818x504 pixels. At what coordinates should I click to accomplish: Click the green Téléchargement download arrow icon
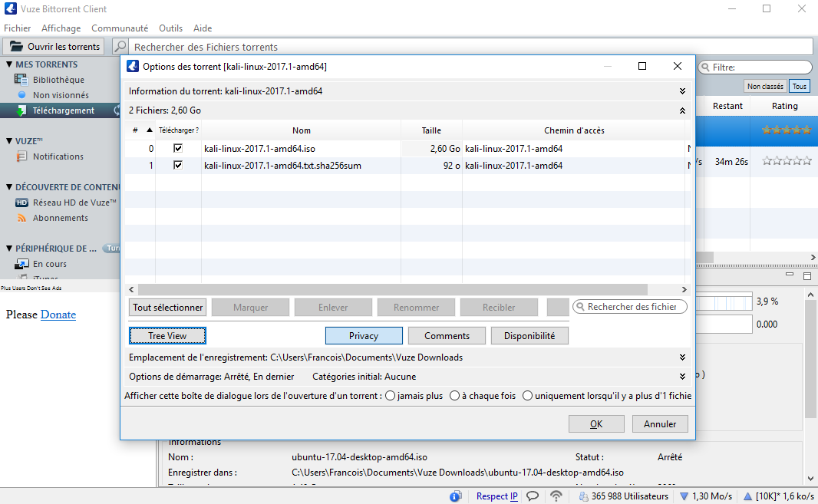point(21,110)
